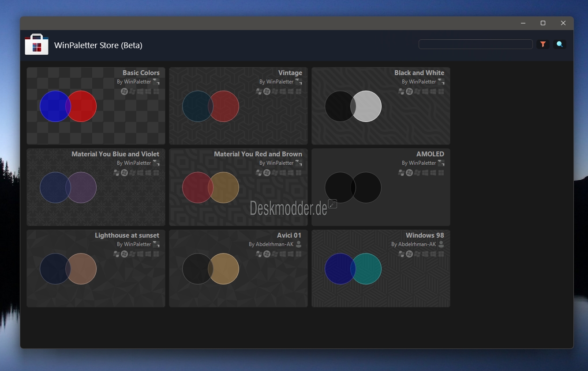Click Windows Vista orb icon on Black and White
This screenshot has height=371, width=588.
pyautogui.click(x=409, y=91)
